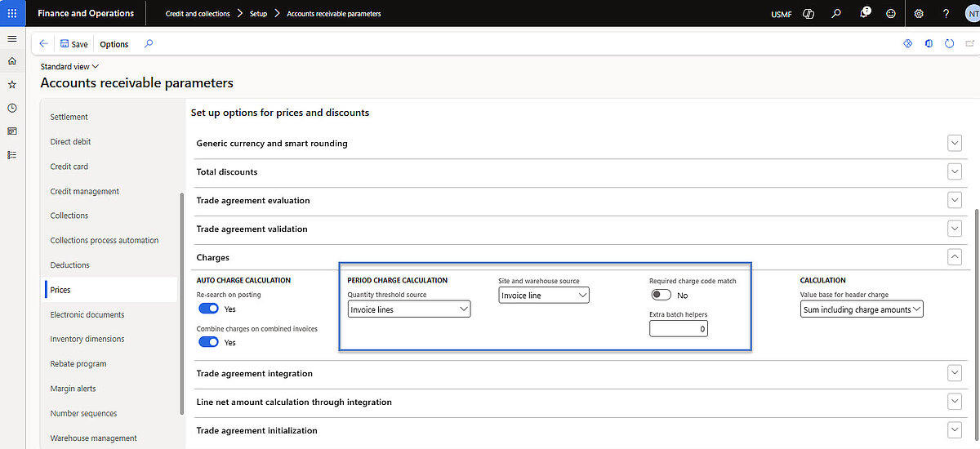
Task: Open the Help question mark icon
Action: coord(946,13)
